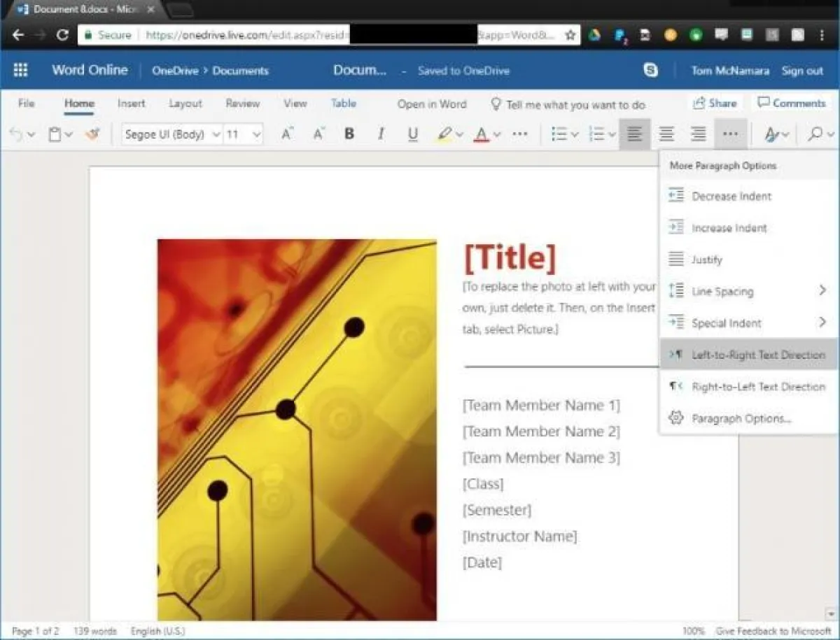
Task: Open the font color picker arrow
Action: [497, 135]
